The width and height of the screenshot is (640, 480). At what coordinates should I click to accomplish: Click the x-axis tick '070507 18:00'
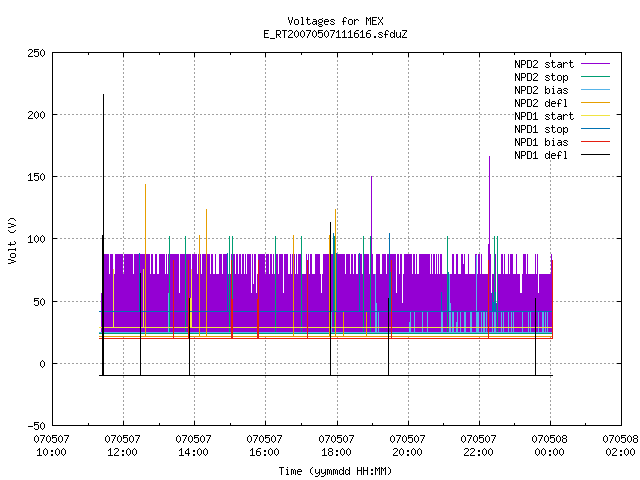click(336, 446)
